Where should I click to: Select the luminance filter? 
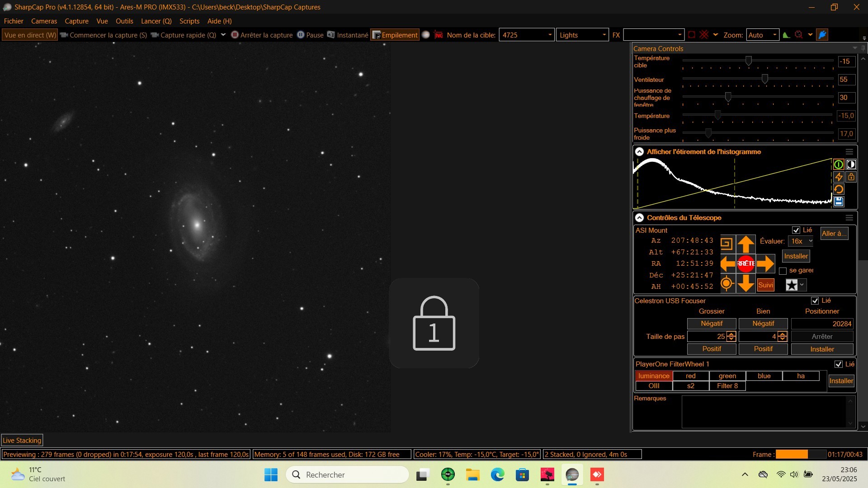654,376
